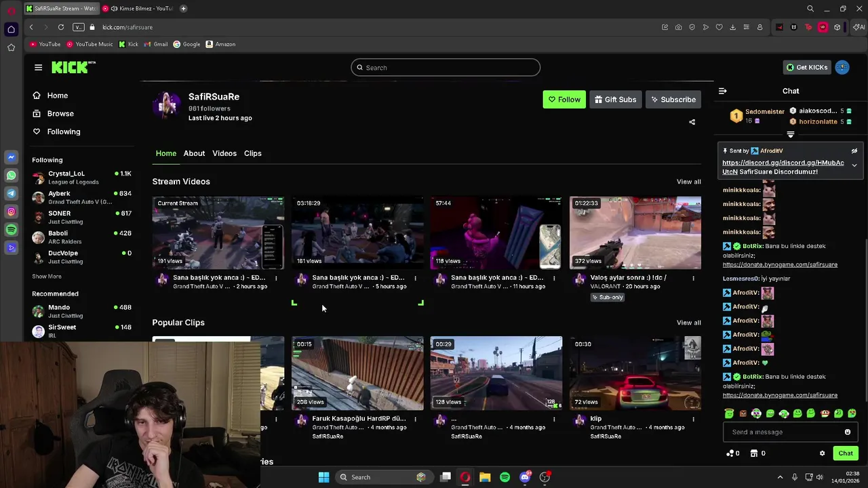Hide the pinned message with eye-slash icon
The image size is (868, 488).
point(854,150)
